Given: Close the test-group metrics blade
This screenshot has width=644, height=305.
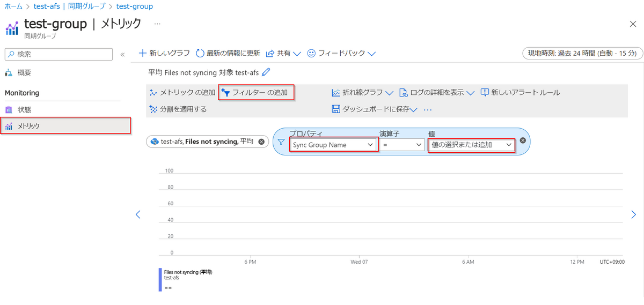Looking at the screenshot, I should (x=633, y=24).
